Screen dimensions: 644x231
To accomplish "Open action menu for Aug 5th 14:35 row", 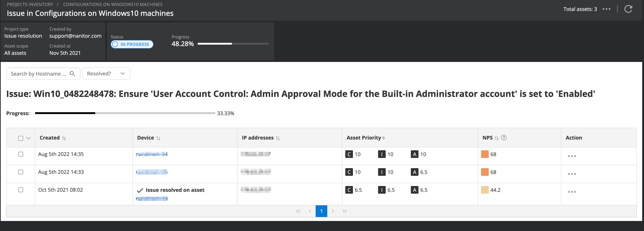I will (572, 156).
